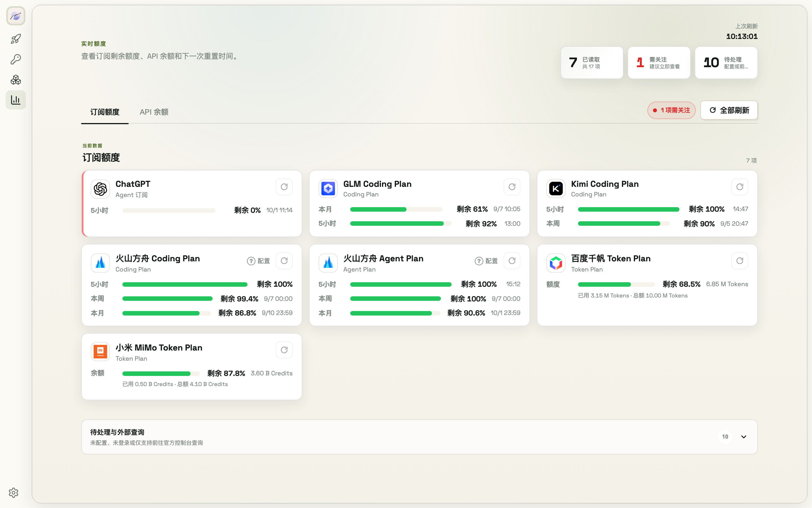Refresh the ChatGPT card

(x=284, y=187)
